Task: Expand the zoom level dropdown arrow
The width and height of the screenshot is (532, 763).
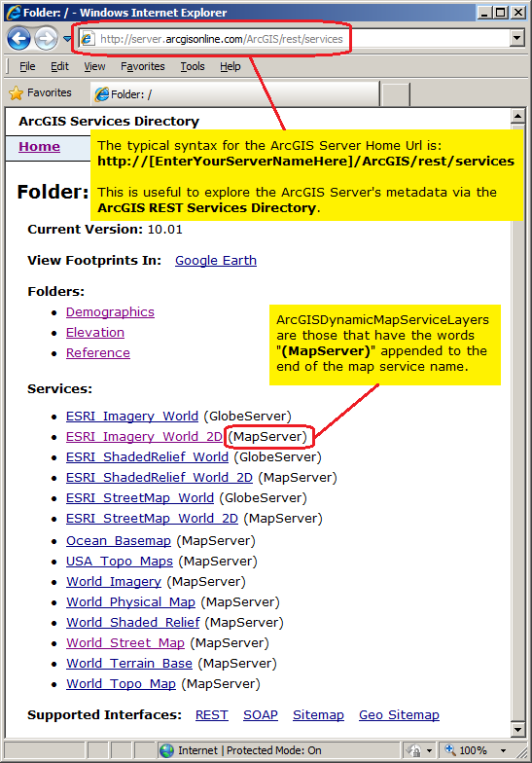Action: pos(504,751)
